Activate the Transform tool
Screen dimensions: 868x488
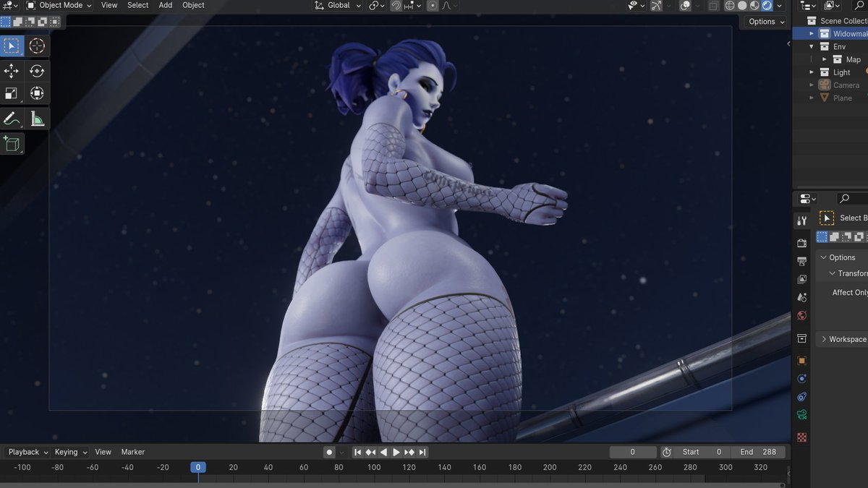pyautogui.click(x=37, y=93)
